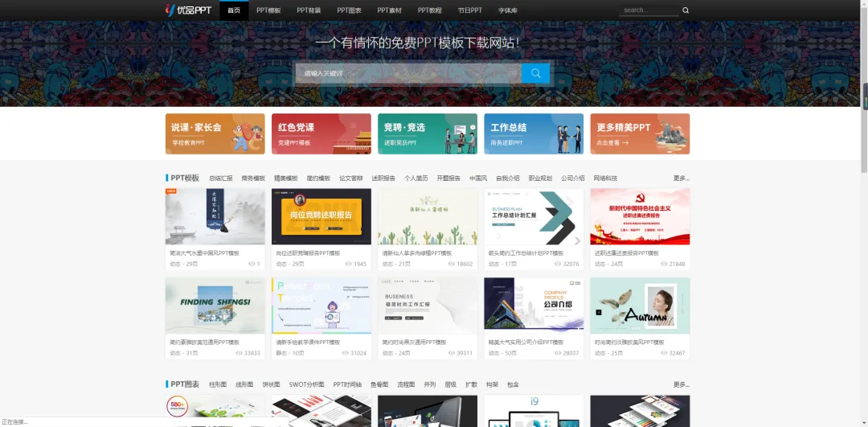Open the 红色党课 banner
The image size is (868, 427).
321,133
